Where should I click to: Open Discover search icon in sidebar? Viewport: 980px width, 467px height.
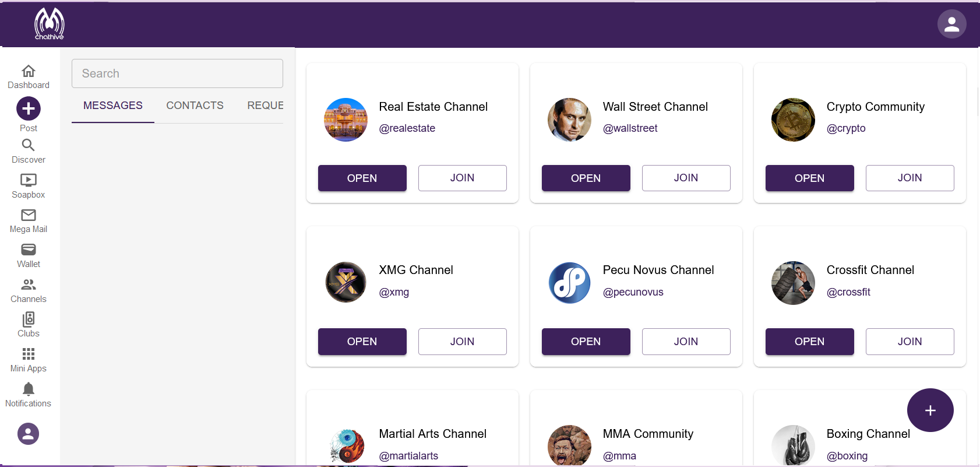[28, 145]
